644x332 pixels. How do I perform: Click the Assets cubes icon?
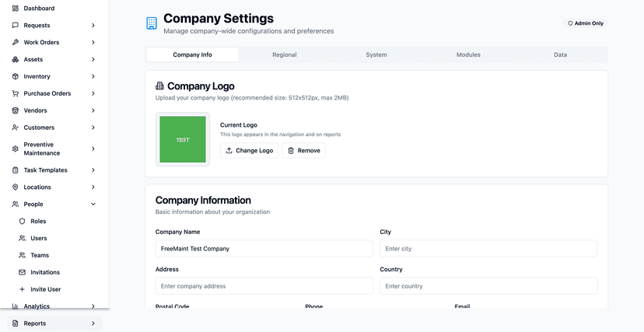click(16, 59)
